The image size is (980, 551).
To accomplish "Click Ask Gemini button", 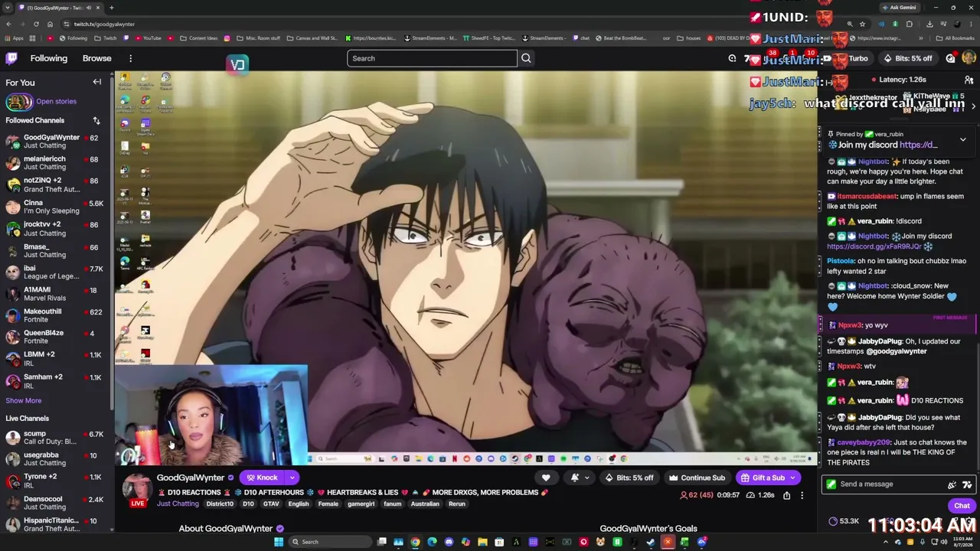I will (899, 8).
